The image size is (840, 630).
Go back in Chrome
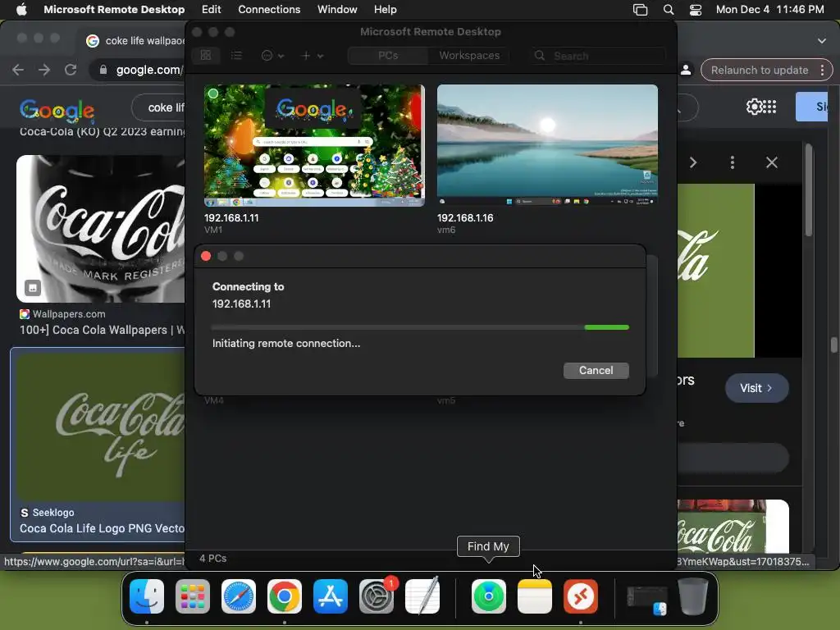tap(18, 70)
